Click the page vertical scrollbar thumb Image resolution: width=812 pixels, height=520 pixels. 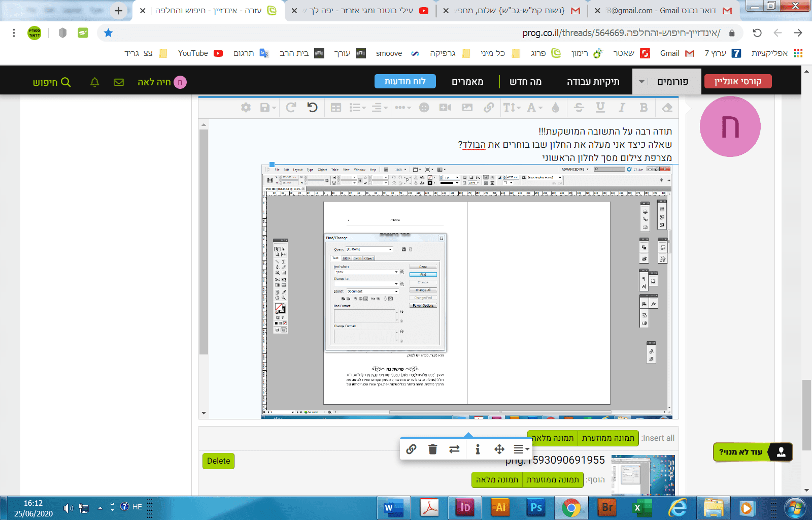[x=806, y=414]
